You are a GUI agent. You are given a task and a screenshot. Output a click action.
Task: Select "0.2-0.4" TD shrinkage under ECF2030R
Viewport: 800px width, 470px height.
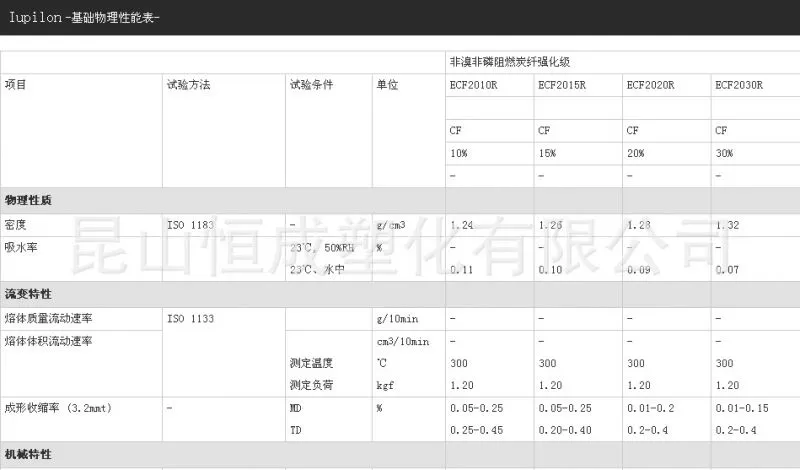(736, 431)
